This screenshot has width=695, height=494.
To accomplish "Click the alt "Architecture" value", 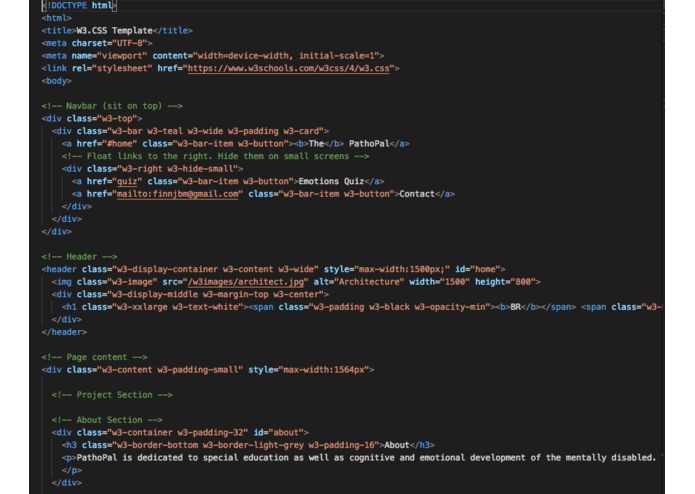I will [369, 282].
